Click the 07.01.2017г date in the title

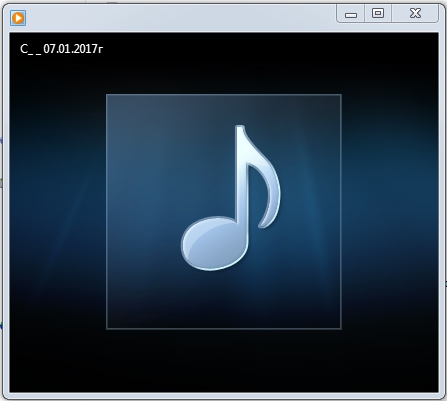(73, 49)
